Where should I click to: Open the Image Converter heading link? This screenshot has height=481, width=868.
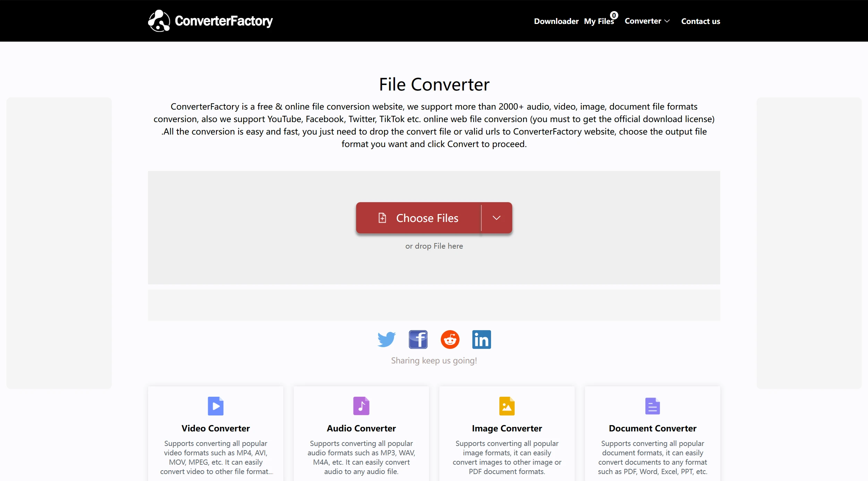pyautogui.click(x=507, y=428)
